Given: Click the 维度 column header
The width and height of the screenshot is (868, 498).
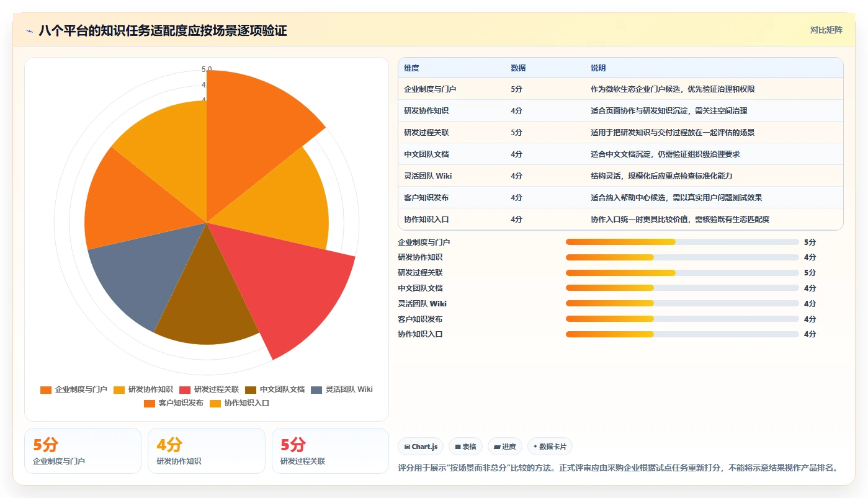Looking at the screenshot, I should [411, 68].
